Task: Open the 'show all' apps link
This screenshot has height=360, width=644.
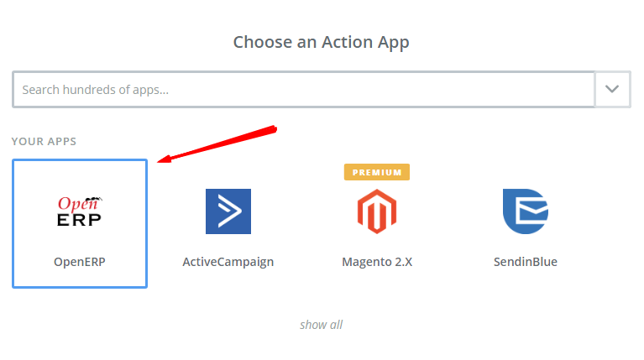Action: pos(322,325)
